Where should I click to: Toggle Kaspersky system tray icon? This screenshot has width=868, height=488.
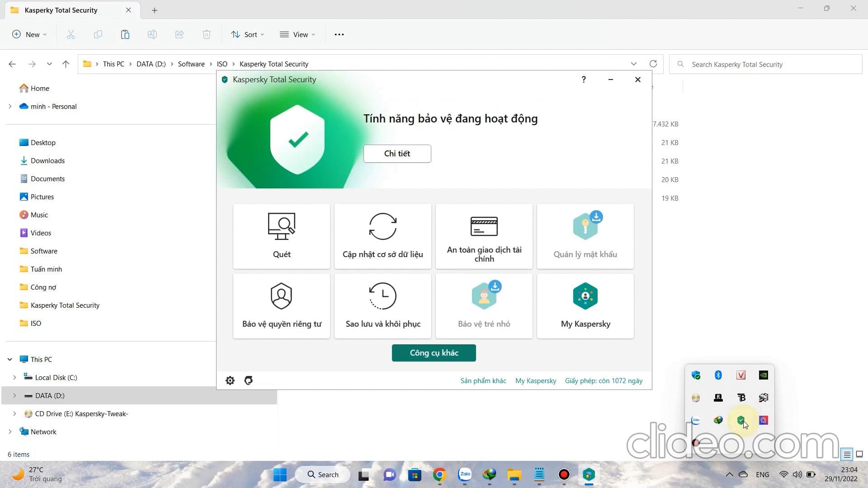click(741, 420)
